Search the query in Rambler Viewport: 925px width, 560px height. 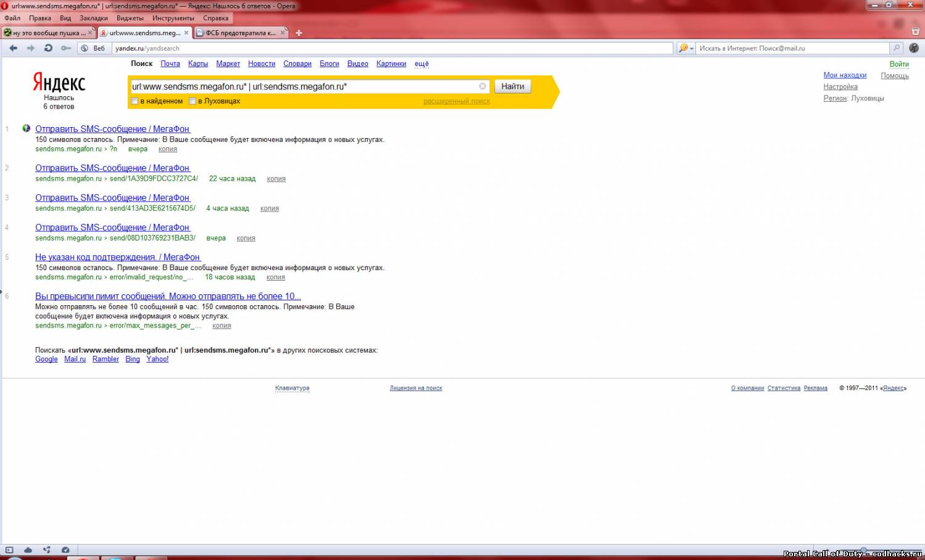tap(106, 359)
